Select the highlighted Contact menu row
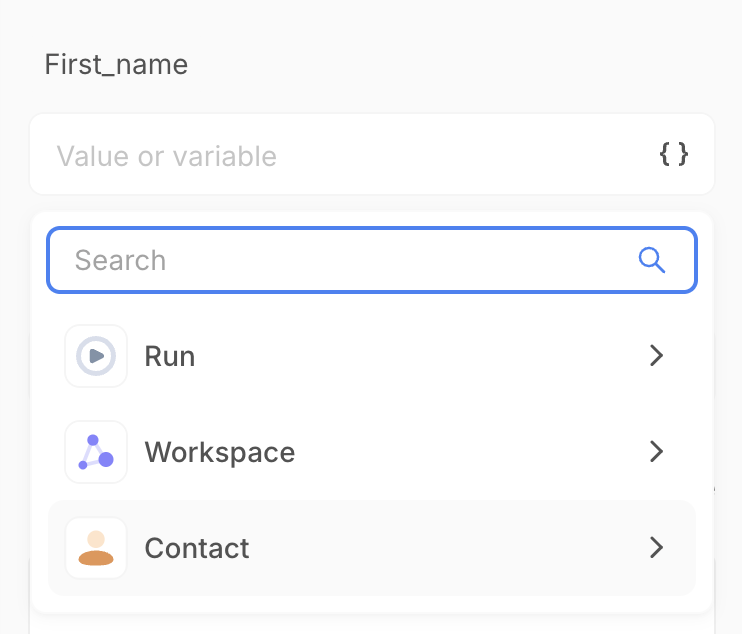Image resolution: width=742 pixels, height=634 pixels. [x=372, y=548]
